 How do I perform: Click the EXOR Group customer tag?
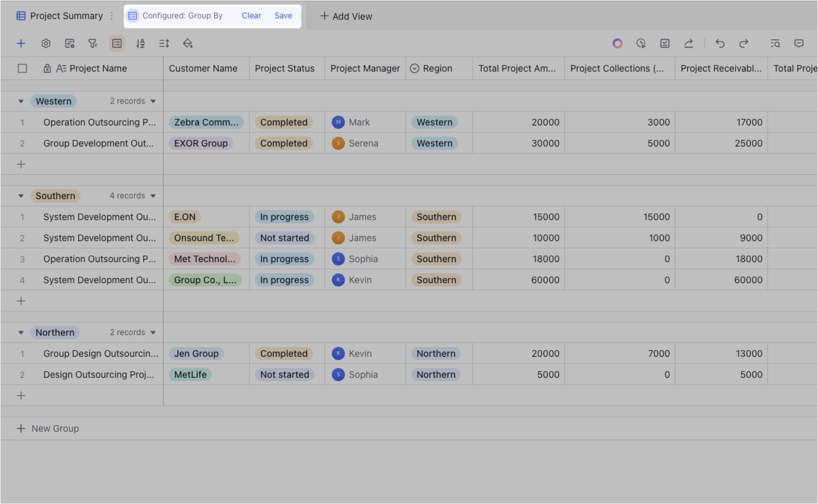(x=201, y=143)
